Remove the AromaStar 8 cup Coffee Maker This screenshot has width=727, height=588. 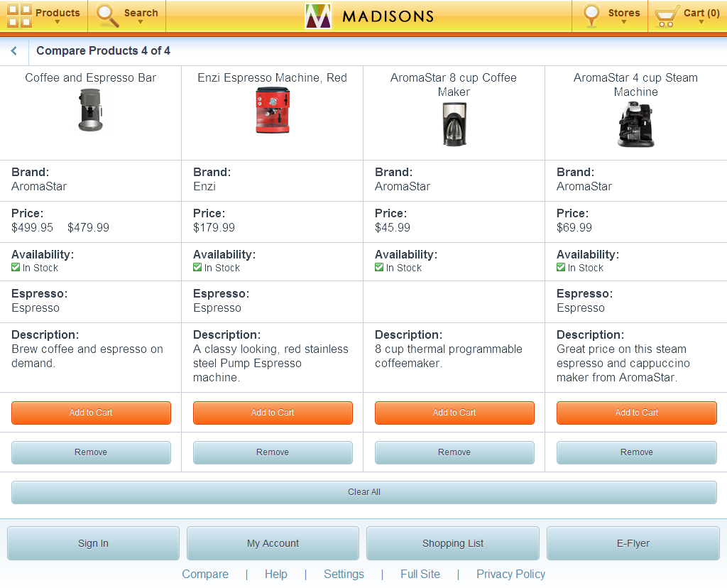tap(454, 452)
